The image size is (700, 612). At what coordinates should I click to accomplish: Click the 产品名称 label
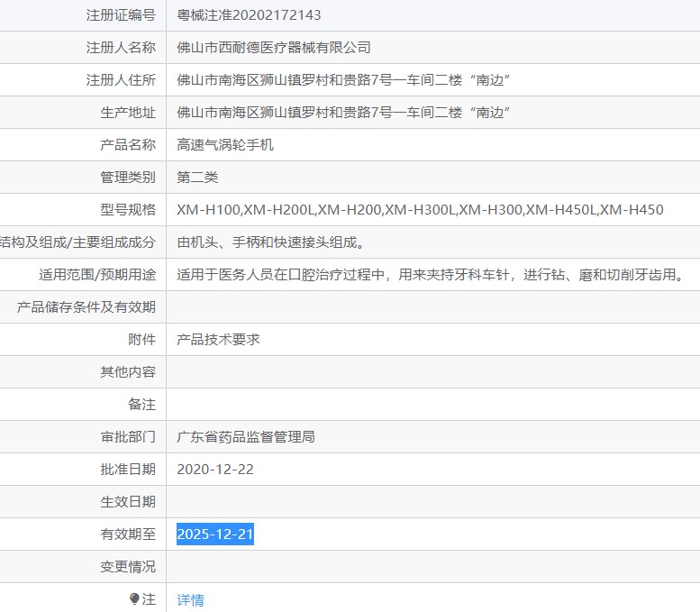128,145
